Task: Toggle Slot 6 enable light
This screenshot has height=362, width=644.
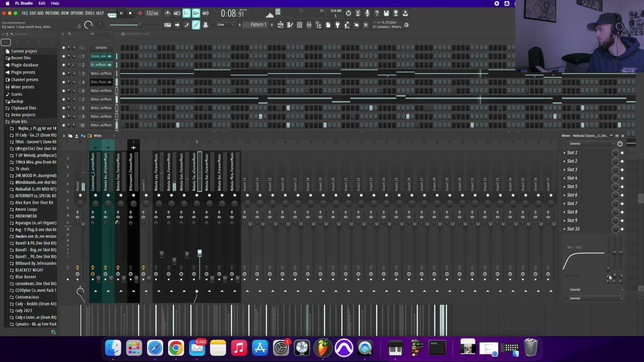Action: 622,195
